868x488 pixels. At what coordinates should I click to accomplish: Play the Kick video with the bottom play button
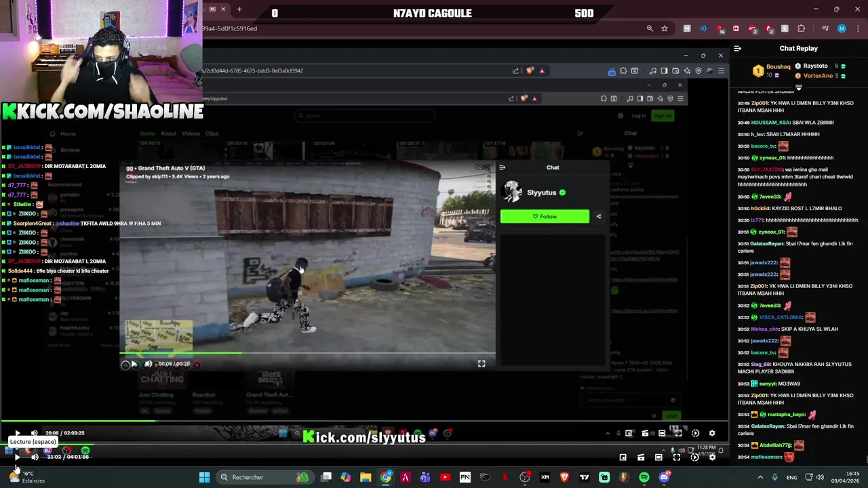coord(17,457)
